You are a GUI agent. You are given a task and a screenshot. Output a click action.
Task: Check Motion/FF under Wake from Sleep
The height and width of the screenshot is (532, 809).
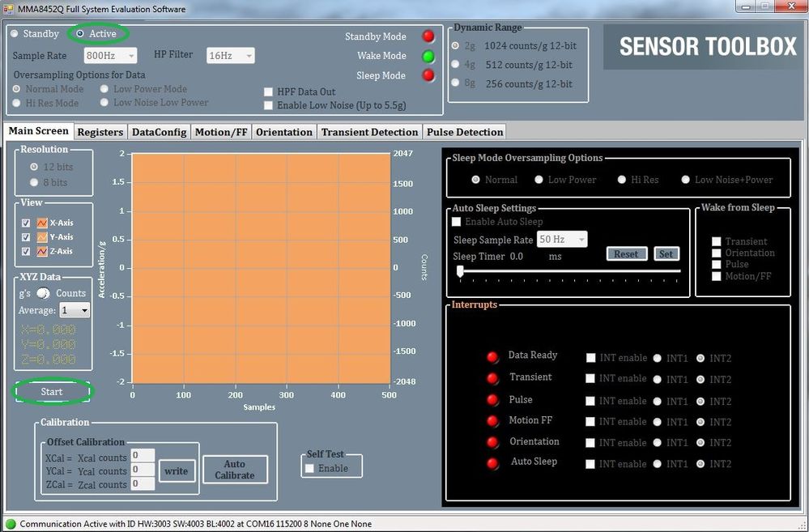coord(716,276)
